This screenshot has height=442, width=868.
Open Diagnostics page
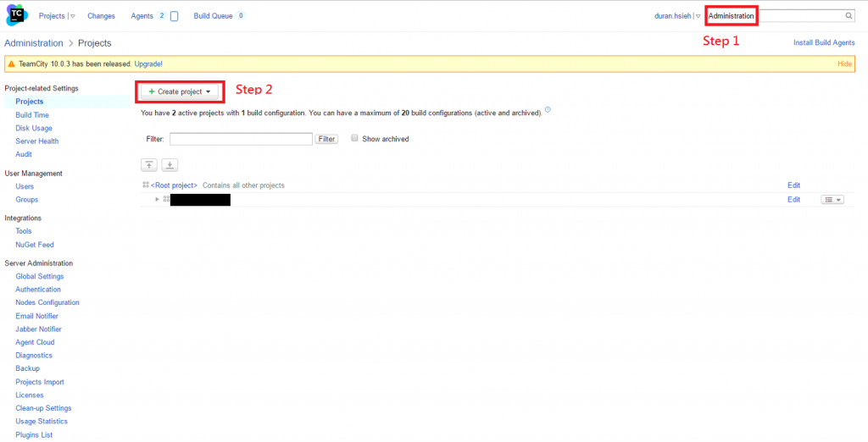point(34,355)
